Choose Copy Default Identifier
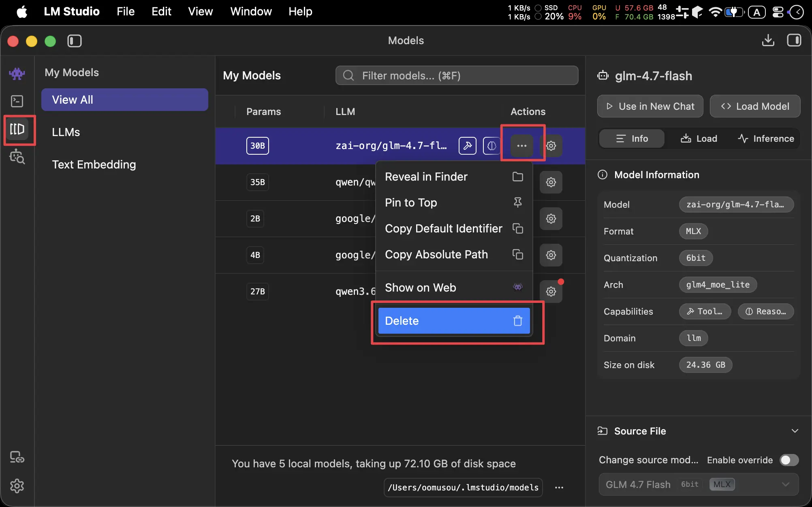This screenshot has height=507, width=812. tap(454, 228)
